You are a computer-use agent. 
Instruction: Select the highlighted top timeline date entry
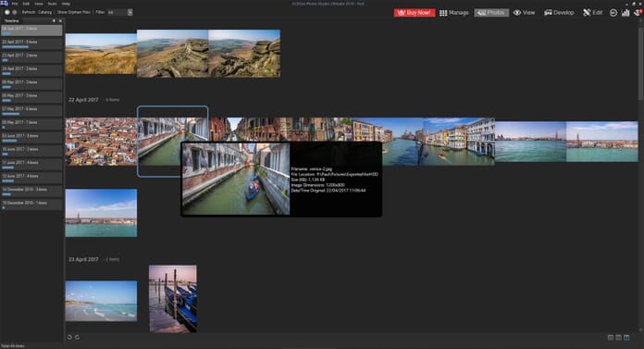[31, 30]
